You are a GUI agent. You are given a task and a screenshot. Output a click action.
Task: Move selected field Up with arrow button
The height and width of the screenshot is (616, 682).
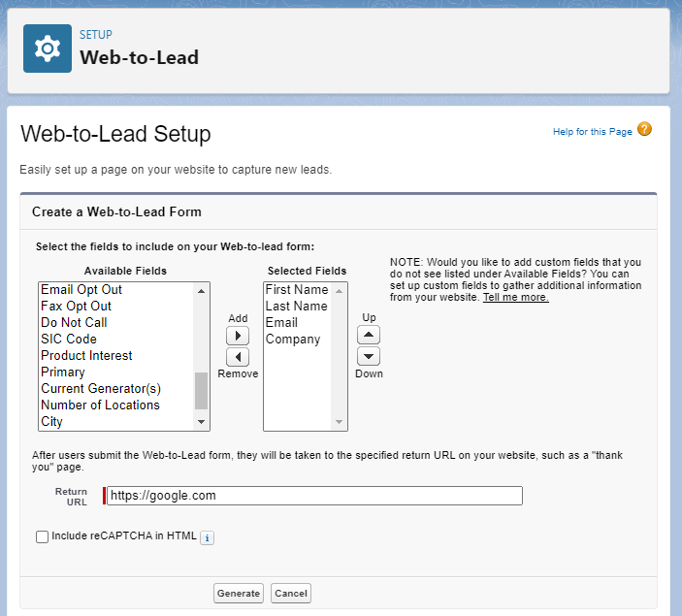click(x=369, y=335)
